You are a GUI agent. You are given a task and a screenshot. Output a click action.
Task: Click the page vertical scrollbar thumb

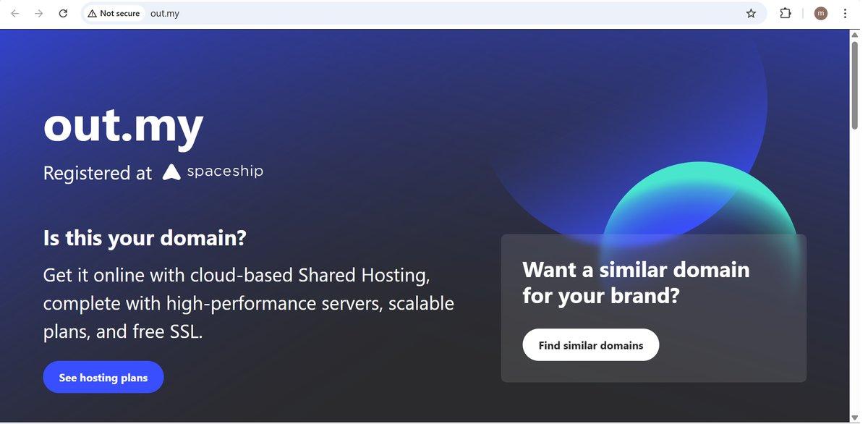point(855,85)
